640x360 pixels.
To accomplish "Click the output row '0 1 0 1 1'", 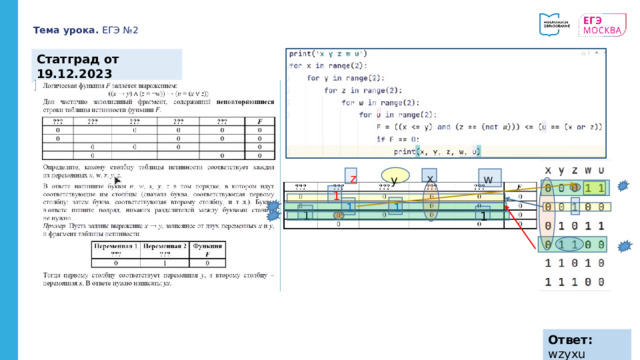I will pyautogui.click(x=575, y=226).
